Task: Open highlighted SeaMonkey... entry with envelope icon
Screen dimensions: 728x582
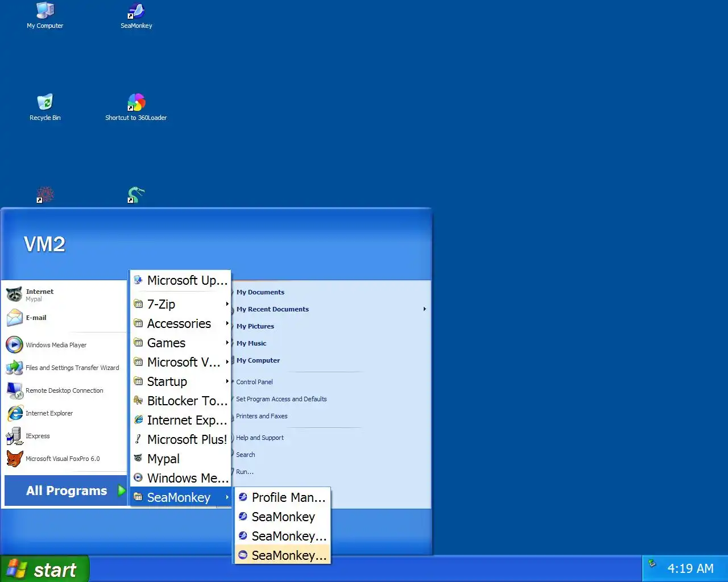Action: (x=282, y=555)
